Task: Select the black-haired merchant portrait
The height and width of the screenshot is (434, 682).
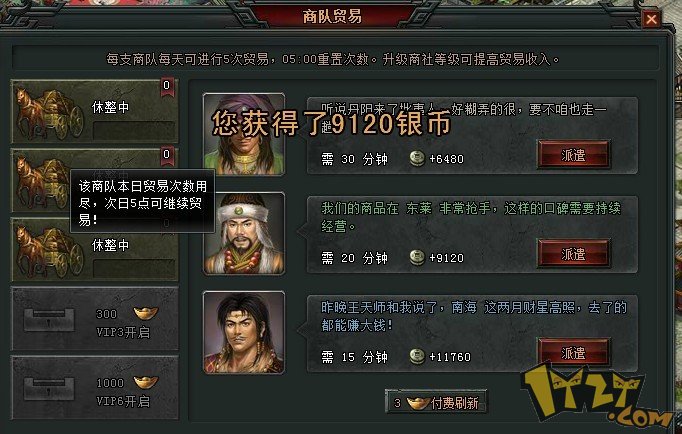Action: 244,332
